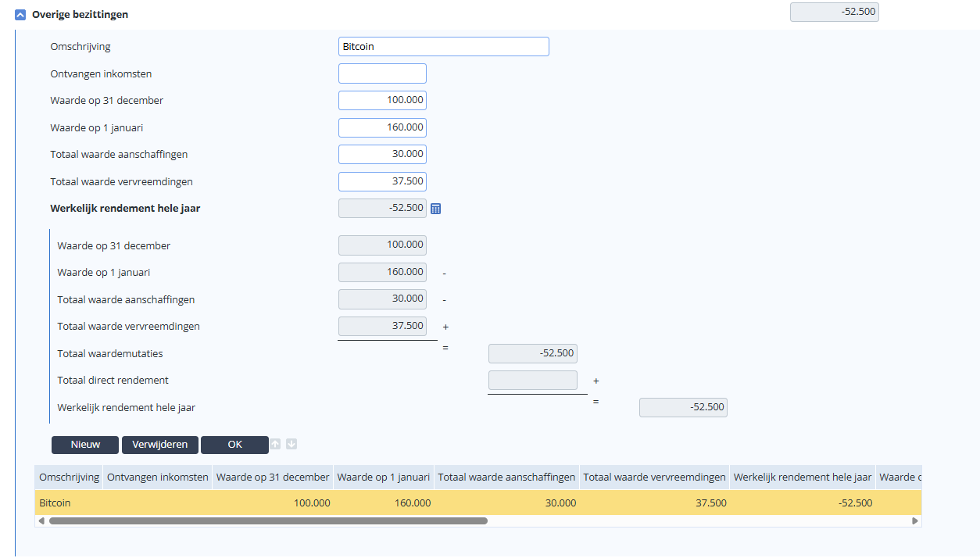The height and width of the screenshot is (558, 980).
Task: Confirm with the OK button
Action: click(234, 445)
